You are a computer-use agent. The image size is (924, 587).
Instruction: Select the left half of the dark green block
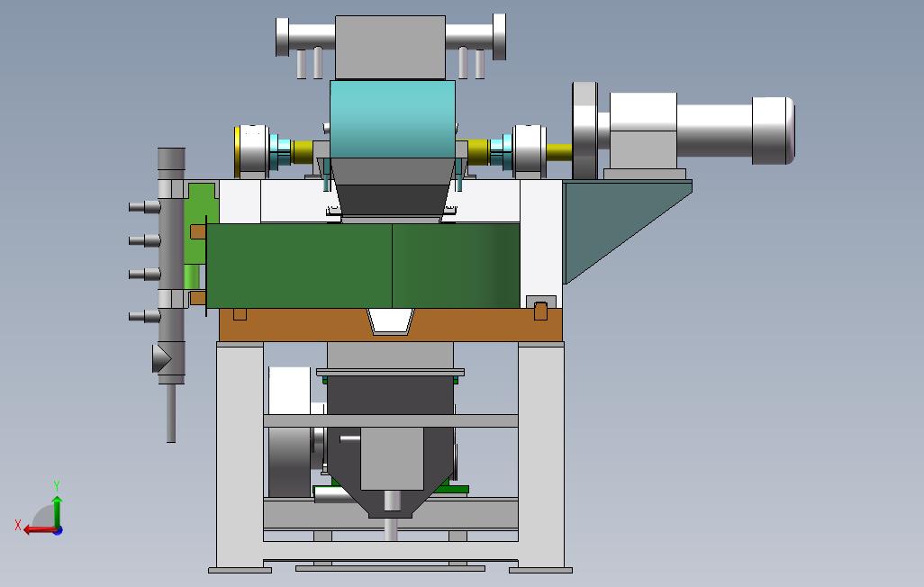(x=299, y=266)
